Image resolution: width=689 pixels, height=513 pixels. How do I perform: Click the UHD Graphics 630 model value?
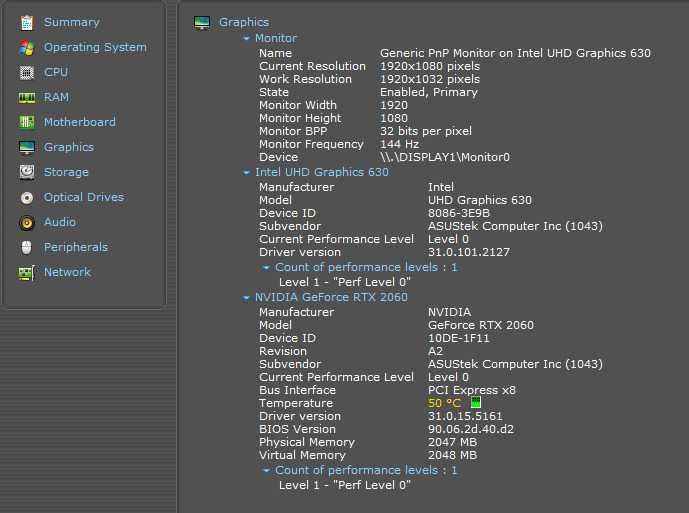pos(480,200)
